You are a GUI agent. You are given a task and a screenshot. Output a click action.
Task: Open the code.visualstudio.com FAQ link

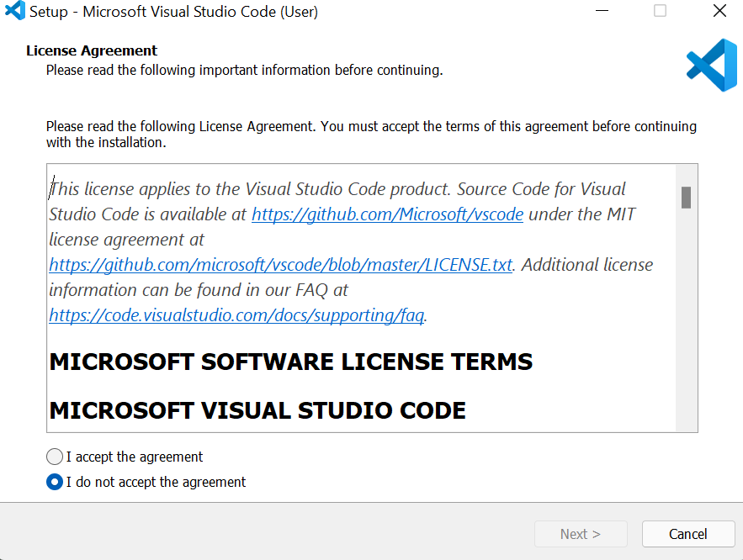[236, 315]
